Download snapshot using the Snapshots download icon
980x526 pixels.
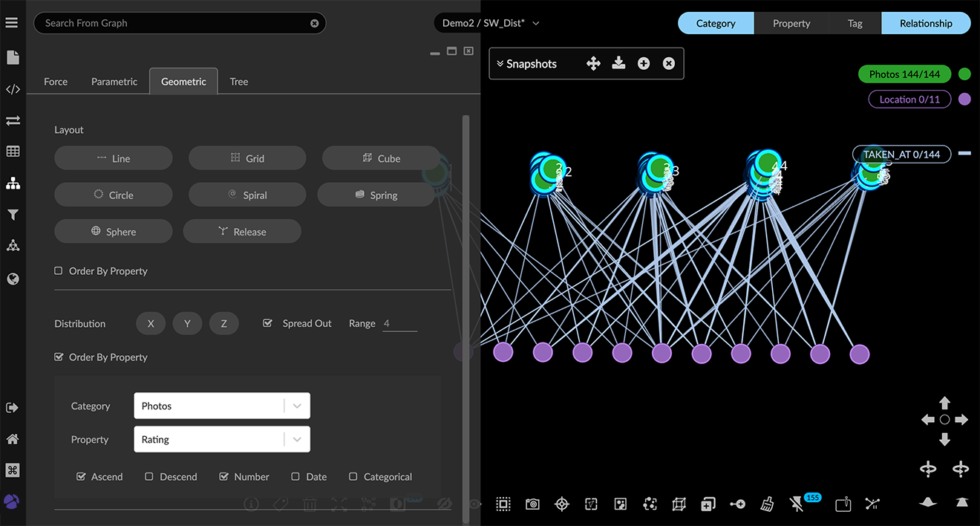[618, 64]
